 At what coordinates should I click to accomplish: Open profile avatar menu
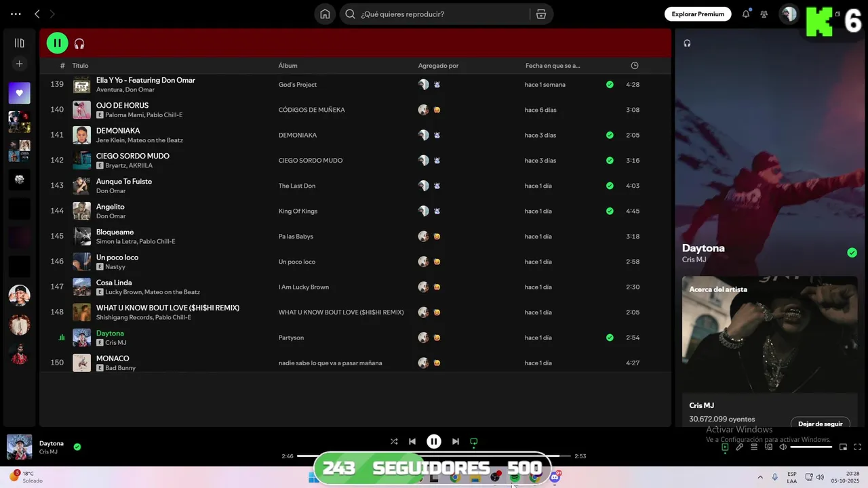[789, 14]
